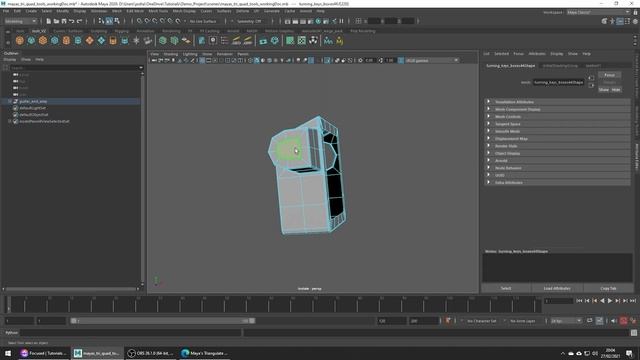Expand Tessellation Attributes section
Screen dimensions: 640x360
556,102
